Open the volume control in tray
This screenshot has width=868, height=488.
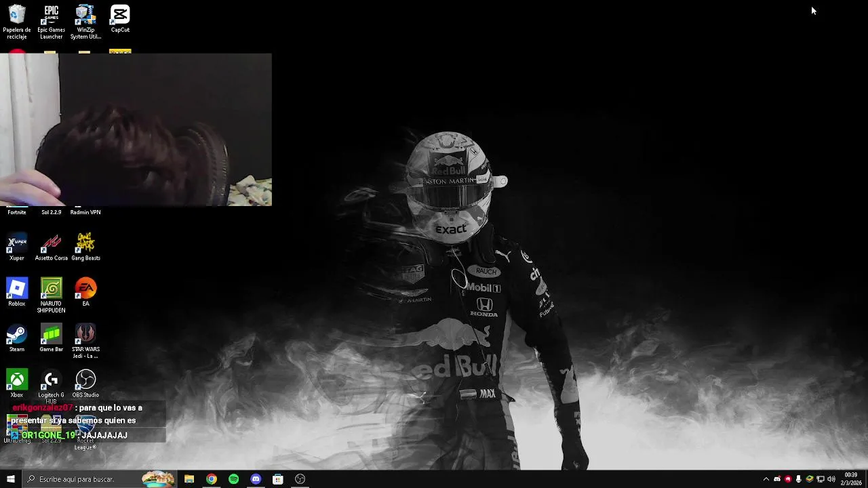coord(831,479)
